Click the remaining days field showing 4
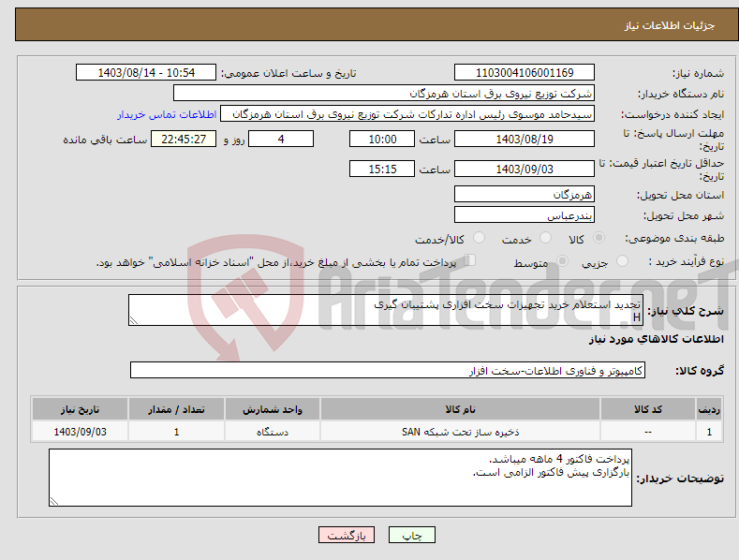This screenshot has width=739, height=560. pos(281,139)
